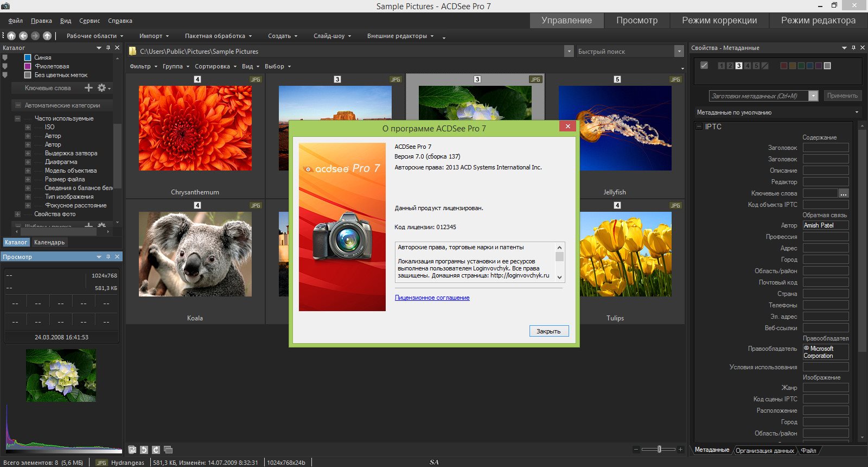
Task: Close the Catalog panel
Action: point(117,48)
